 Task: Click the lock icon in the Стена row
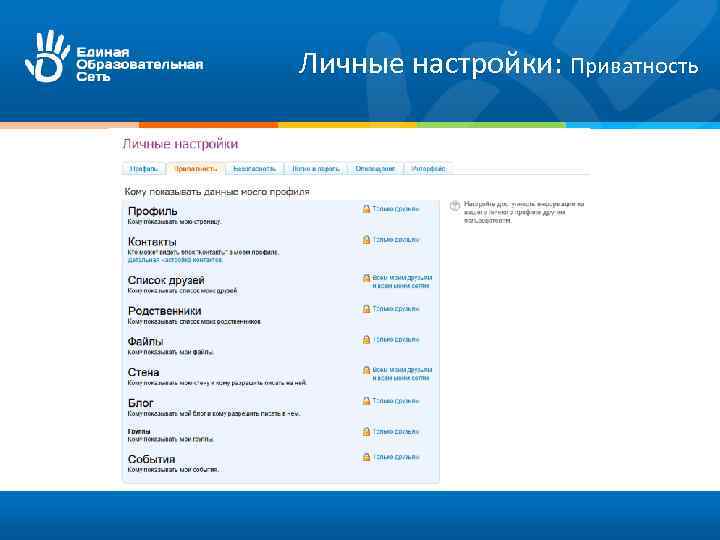[x=366, y=370]
